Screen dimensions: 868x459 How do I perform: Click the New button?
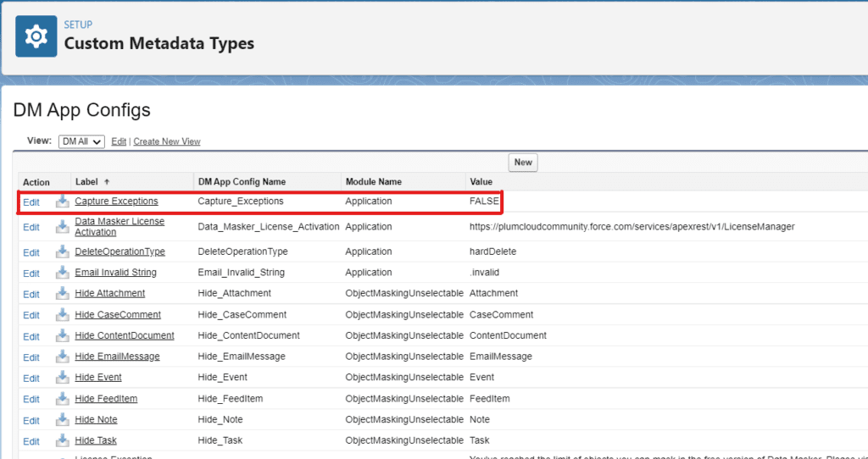(523, 163)
